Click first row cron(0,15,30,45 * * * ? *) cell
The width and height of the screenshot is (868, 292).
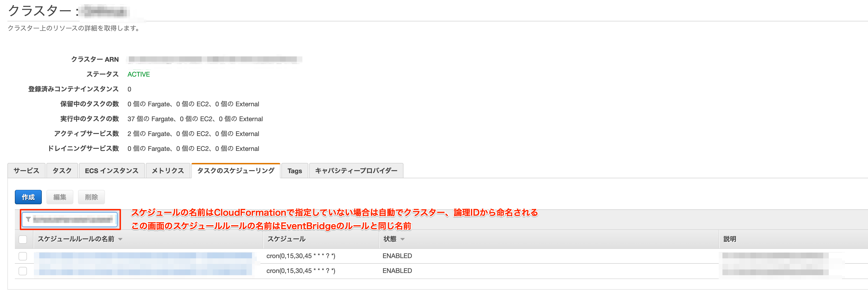point(301,256)
